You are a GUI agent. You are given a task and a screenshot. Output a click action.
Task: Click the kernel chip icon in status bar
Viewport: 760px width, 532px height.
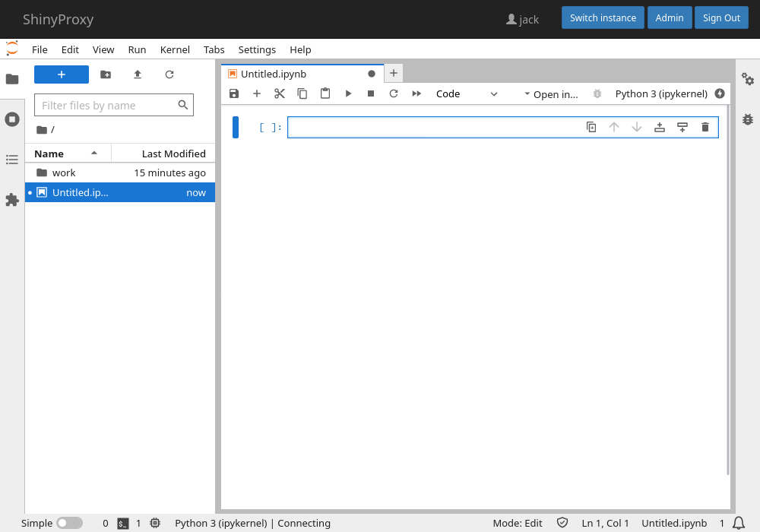(x=155, y=524)
